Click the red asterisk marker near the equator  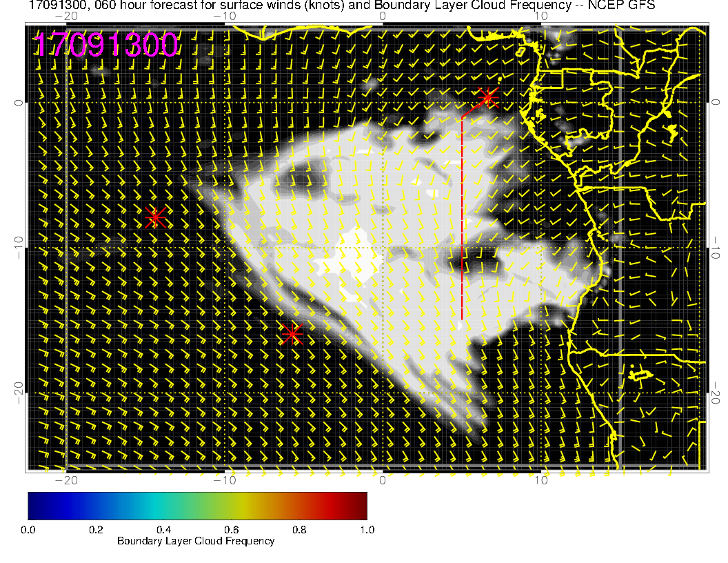pos(488,97)
